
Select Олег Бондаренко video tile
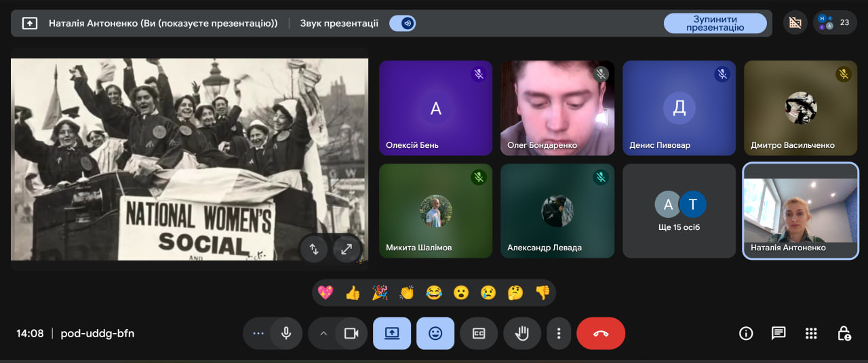coord(557,109)
